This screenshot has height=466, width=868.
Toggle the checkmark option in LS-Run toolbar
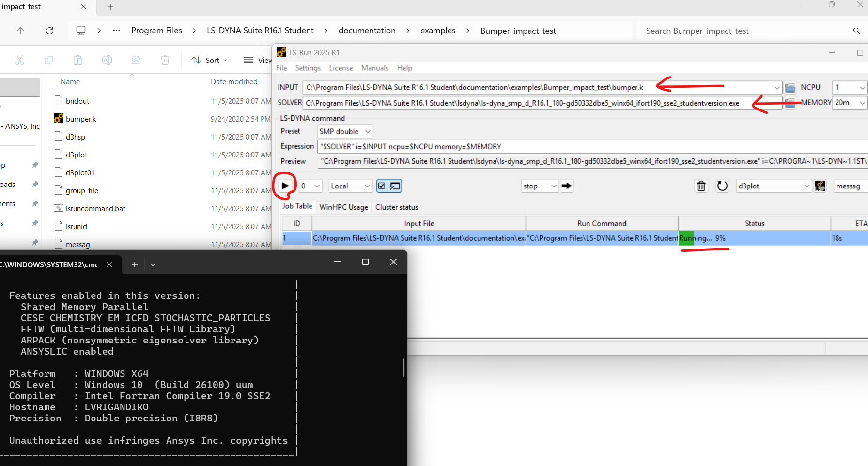pyautogui.click(x=382, y=186)
